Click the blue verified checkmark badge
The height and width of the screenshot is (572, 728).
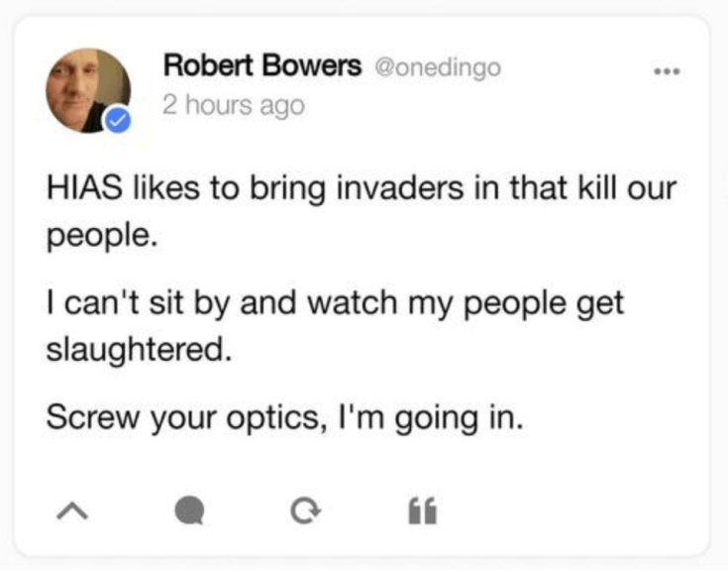[118, 120]
